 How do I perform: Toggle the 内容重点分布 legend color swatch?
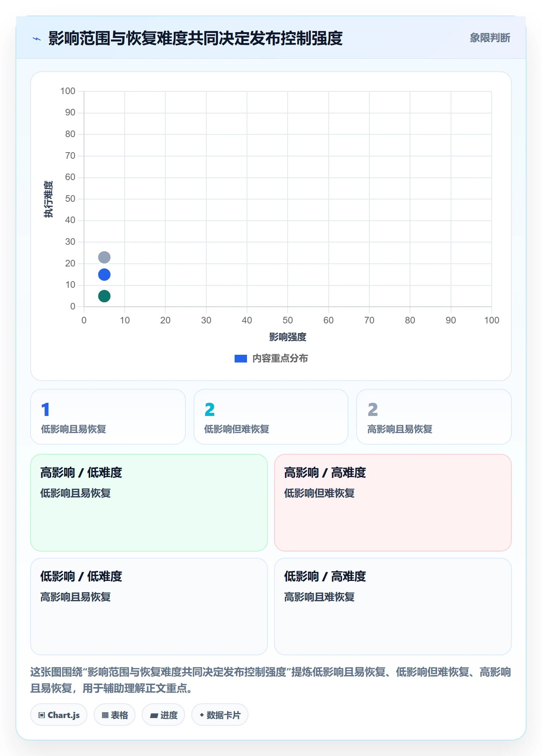(241, 359)
